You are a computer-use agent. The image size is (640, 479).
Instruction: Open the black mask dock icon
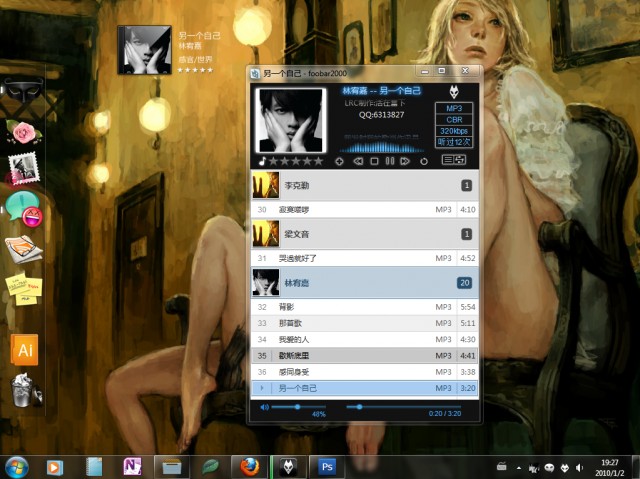point(23,90)
